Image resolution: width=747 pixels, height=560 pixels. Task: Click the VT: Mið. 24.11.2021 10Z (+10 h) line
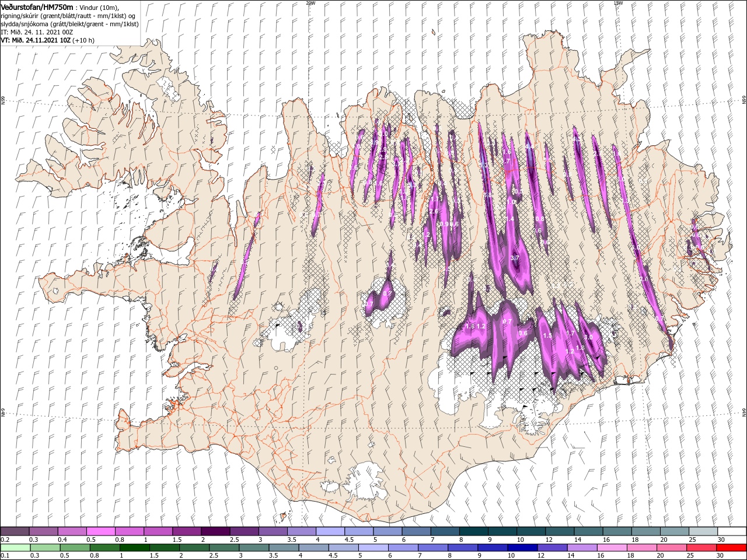47,40
